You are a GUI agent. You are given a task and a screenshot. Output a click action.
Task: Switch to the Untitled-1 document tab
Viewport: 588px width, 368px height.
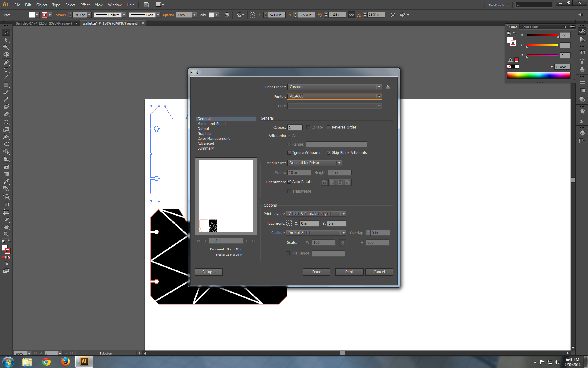(44, 23)
